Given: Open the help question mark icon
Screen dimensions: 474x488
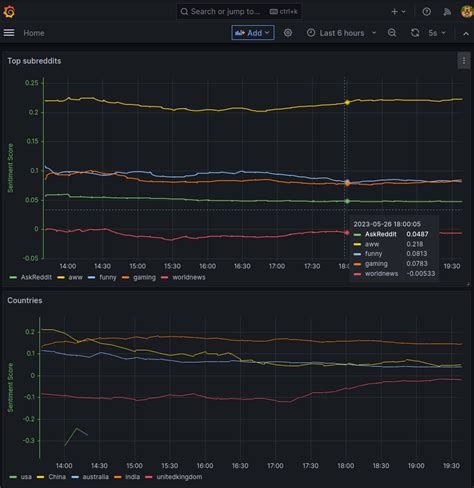Looking at the screenshot, I should point(427,12).
